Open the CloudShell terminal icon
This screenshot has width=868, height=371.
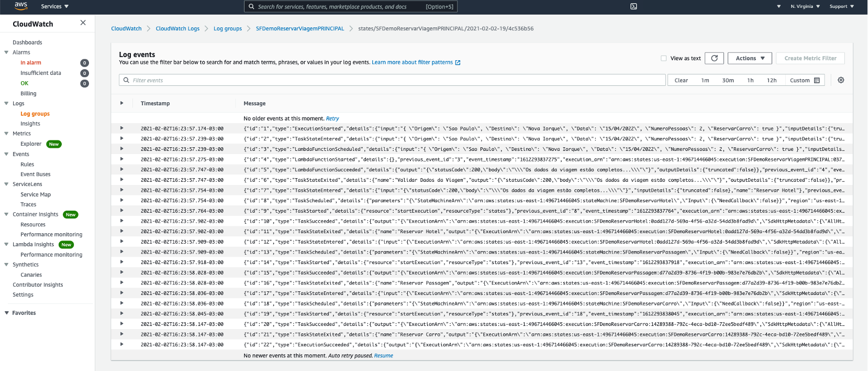(633, 6)
